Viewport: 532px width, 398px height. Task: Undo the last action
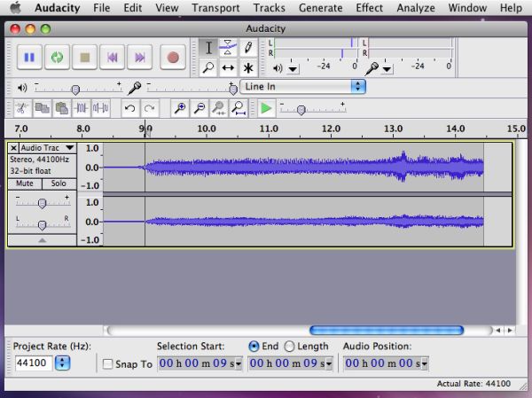click(x=130, y=108)
